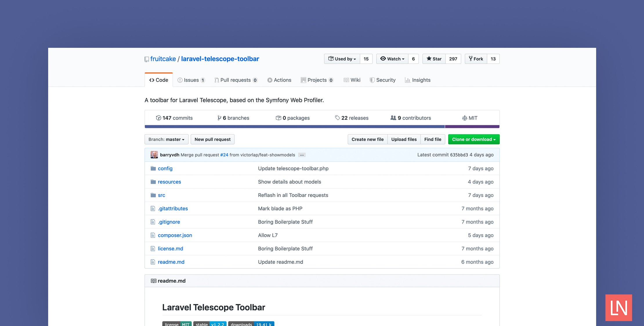Click the Security shield icon

point(371,79)
